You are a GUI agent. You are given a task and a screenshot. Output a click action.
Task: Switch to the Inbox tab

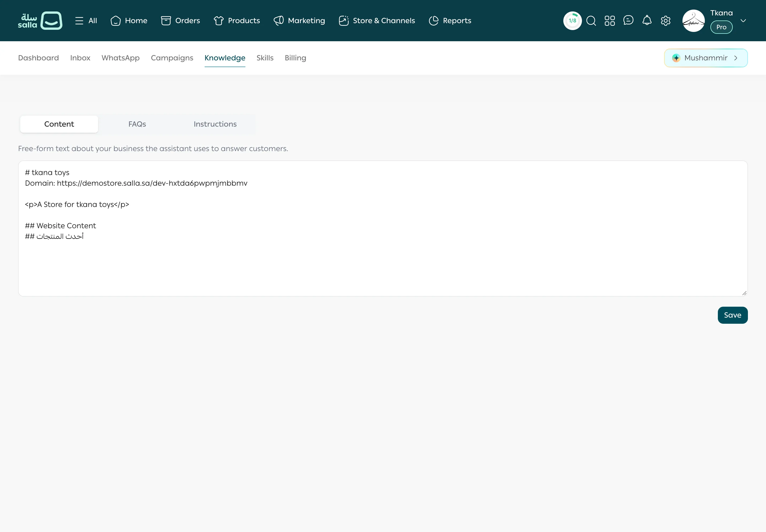coord(80,58)
